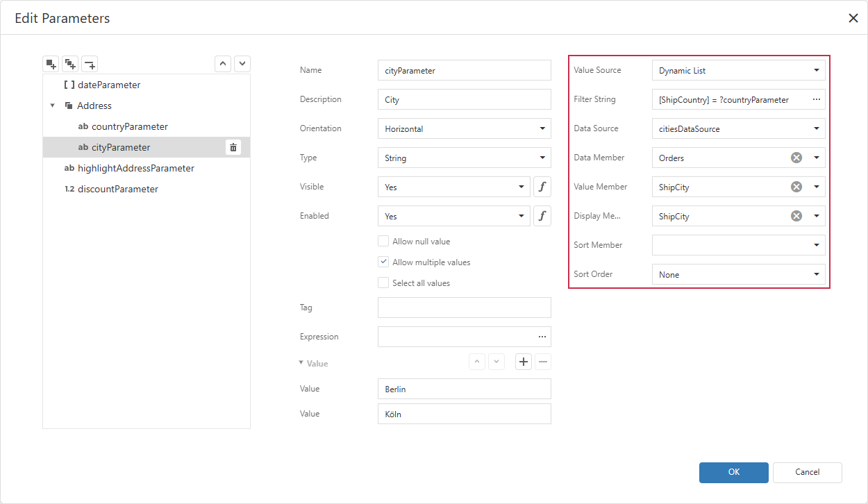Close the Edit Parameters dialog
The image size is (868, 504).
[853, 18]
